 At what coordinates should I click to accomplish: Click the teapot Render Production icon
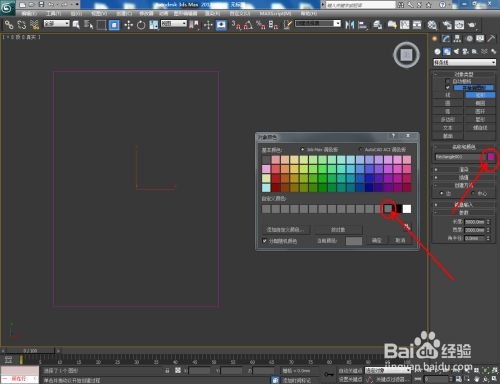(x=472, y=25)
